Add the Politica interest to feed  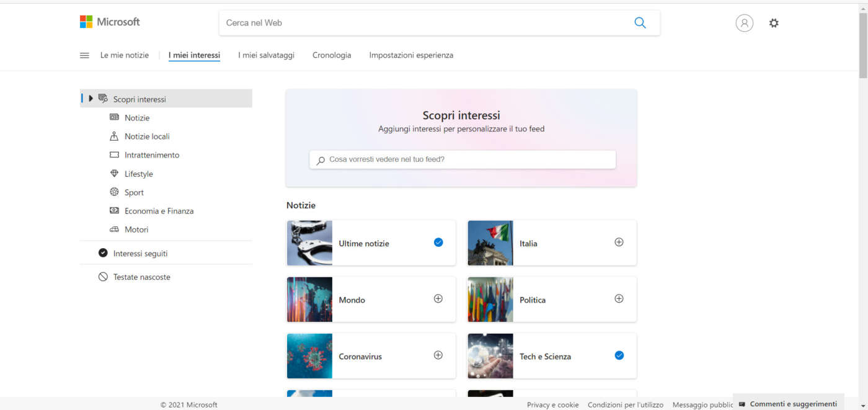tap(619, 299)
